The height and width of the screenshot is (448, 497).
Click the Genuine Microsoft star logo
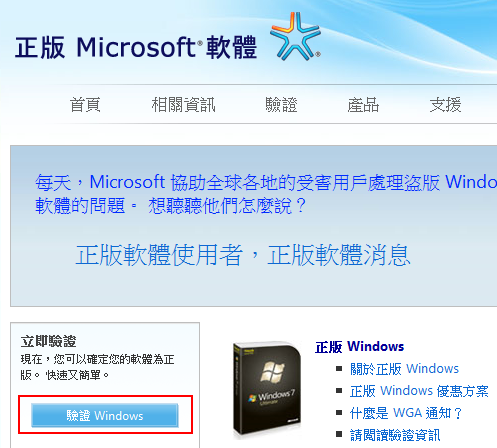295,36
